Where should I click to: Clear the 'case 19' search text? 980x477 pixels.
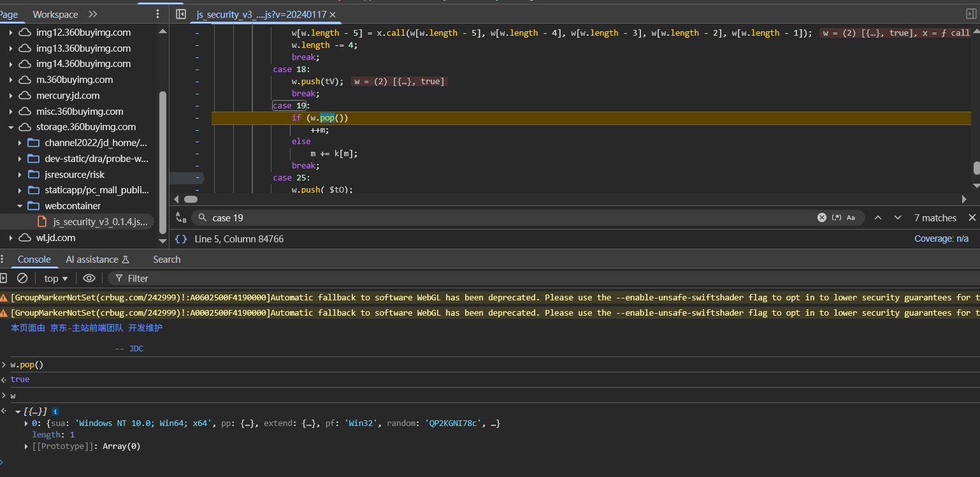coord(822,217)
